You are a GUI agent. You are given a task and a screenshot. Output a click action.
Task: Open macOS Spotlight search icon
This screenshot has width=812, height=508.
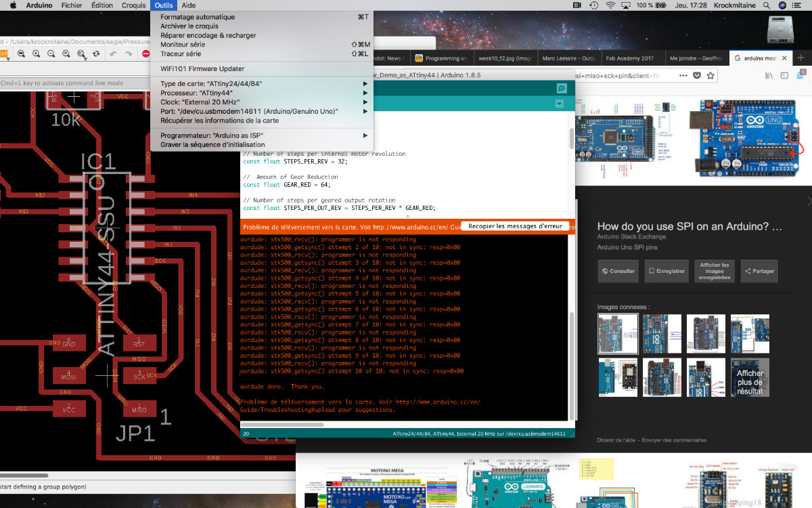(x=767, y=5)
